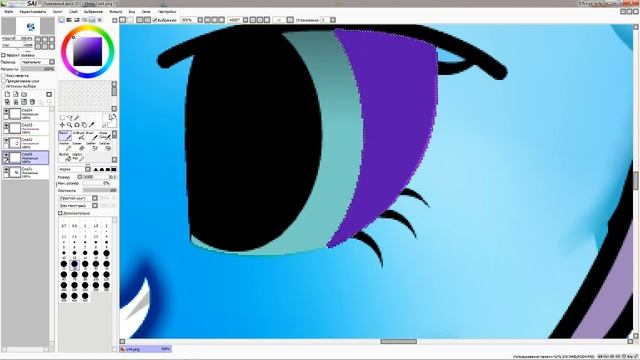Image resolution: width=640 pixels, height=360 pixels.
Task: Create a new layer folder
Action: tap(24, 94)
